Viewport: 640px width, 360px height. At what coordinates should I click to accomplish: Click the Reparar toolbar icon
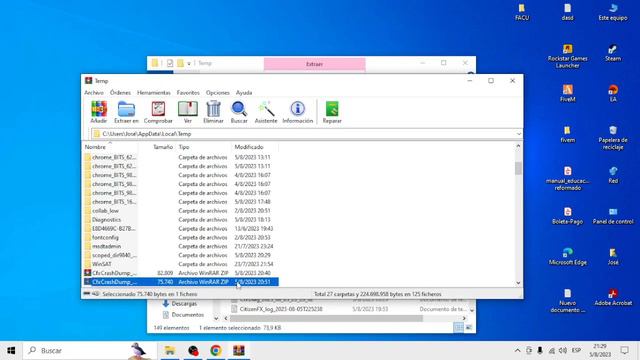(332, 112)
